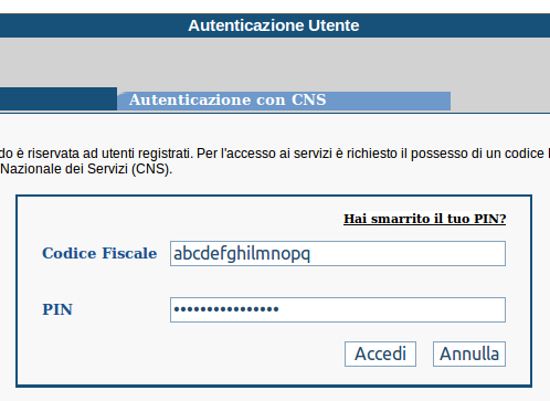Focus the Codice Fiscale input field
The width and height of the screenshot is (550, 401).
click(x=338, y=253)
